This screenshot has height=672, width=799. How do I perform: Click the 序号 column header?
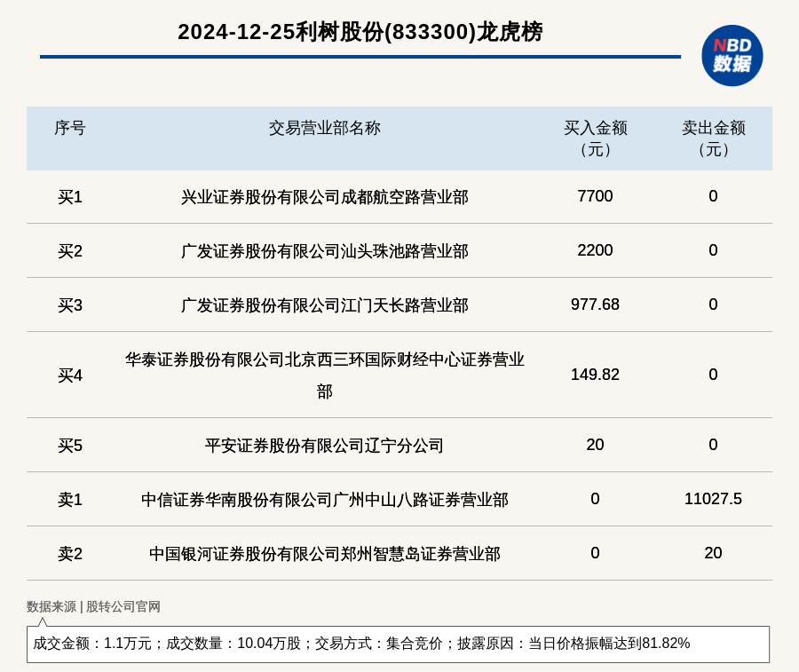70,128
